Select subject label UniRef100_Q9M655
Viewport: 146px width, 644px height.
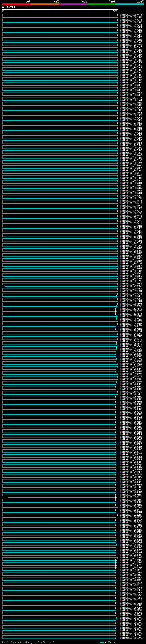[131, 306]
